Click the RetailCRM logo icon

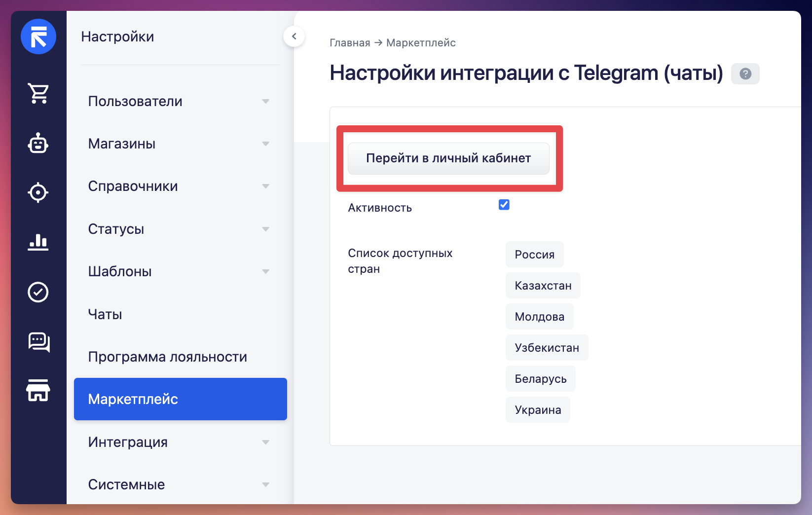coord(38,37)
